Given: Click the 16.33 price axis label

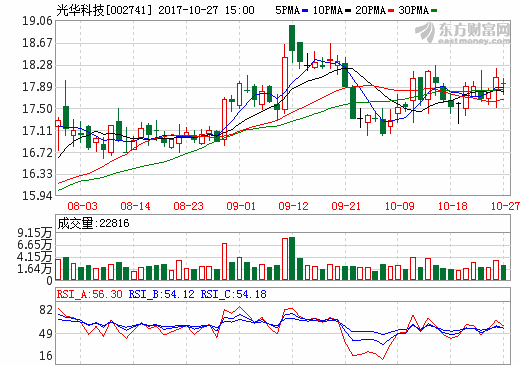Looking at the screenshot, I should click(x=37, y=174).
